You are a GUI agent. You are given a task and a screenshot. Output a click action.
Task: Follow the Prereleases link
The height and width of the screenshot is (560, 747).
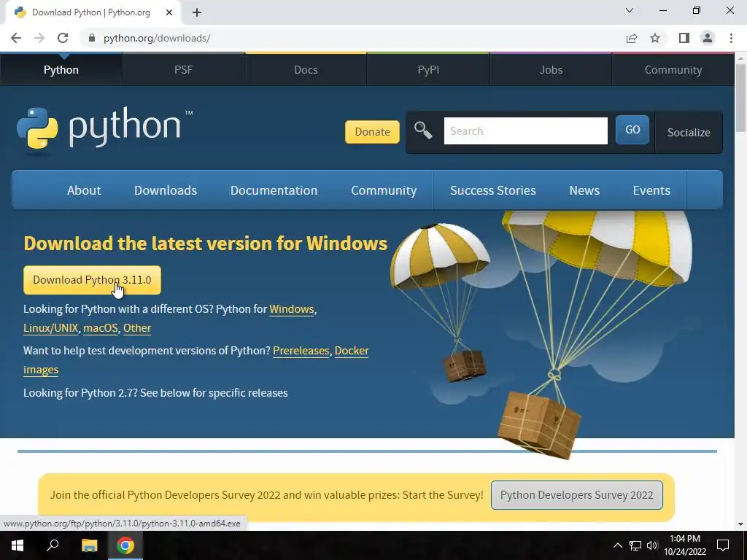coord(301,351)
